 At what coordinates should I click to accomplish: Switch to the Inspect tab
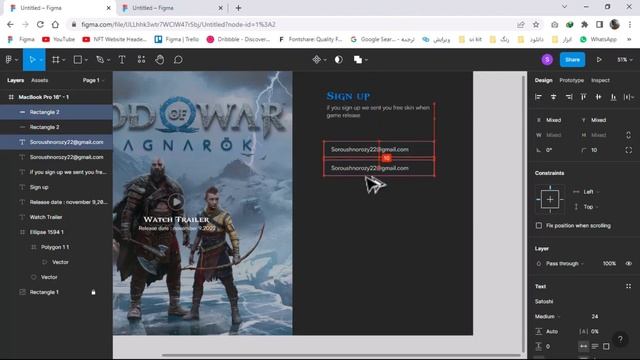[x=600, y=80]
